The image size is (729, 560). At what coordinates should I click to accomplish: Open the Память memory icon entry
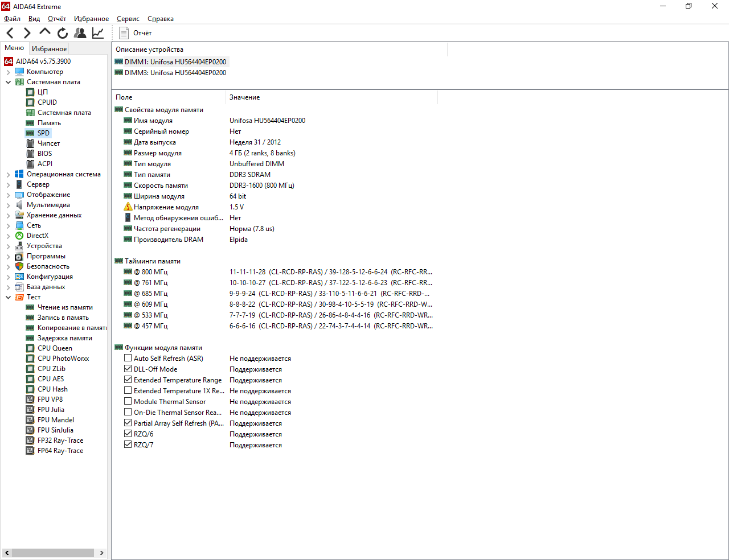point(30,123)
